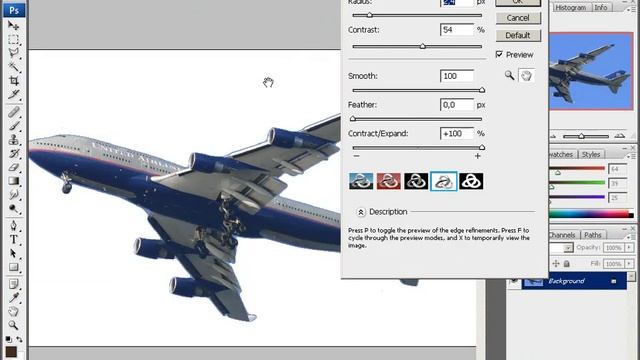Click the Contract/Expand value field
The image size is (640, 360).
pyautogui.click(x=457, y=133)
